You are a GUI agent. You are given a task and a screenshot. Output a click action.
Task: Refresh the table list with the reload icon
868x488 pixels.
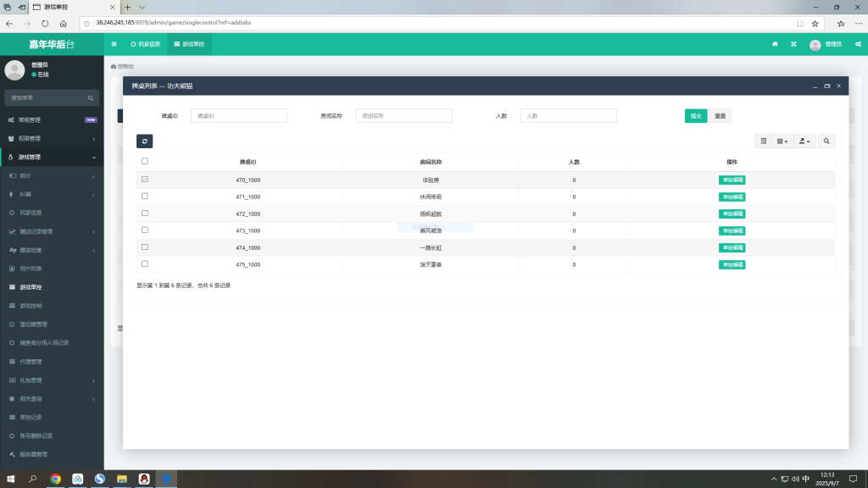[144, 141]
